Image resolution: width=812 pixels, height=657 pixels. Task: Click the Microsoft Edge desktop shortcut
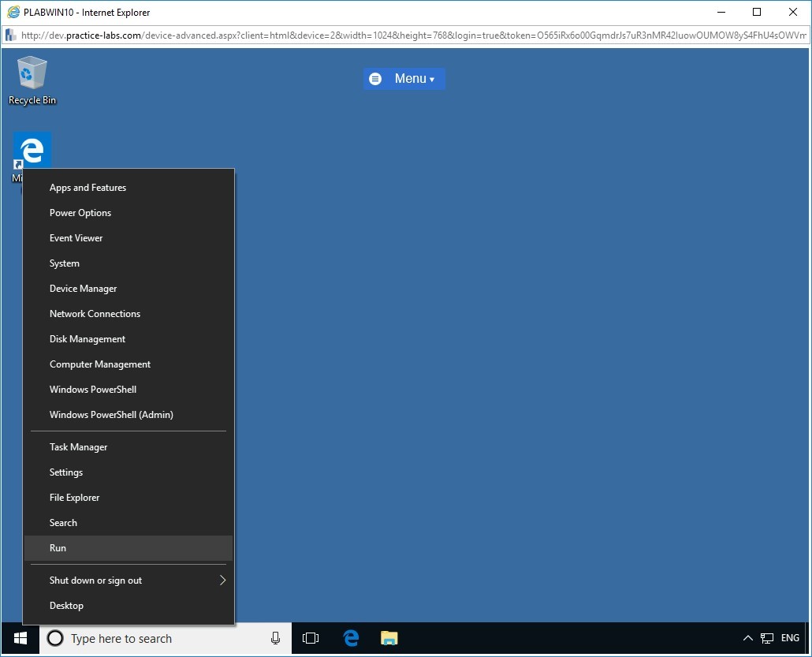pos(32,150)
